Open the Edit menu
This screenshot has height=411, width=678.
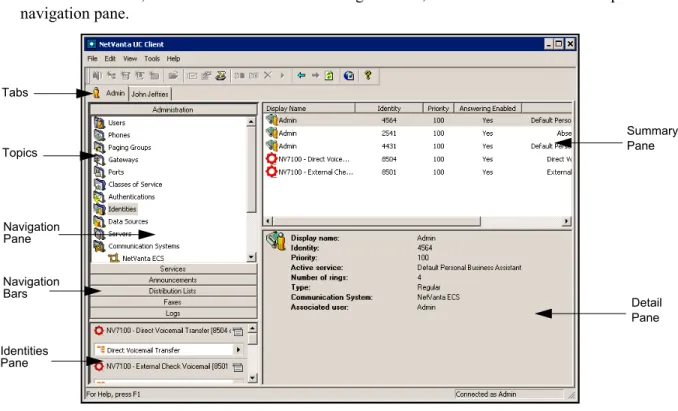[x=110, y=59]
